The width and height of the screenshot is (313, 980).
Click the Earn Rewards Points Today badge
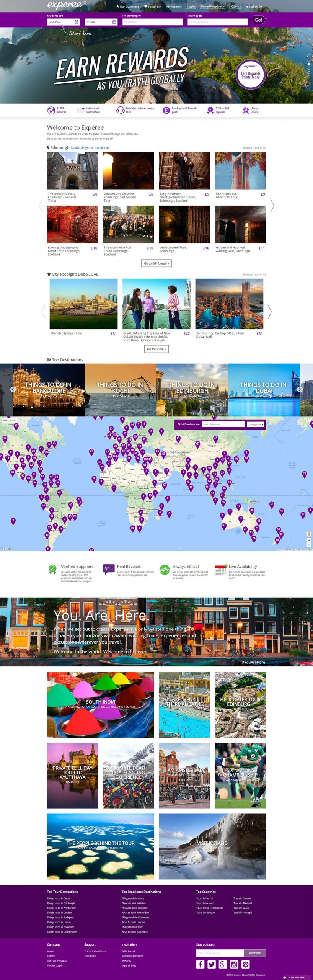tap(250, 74)
